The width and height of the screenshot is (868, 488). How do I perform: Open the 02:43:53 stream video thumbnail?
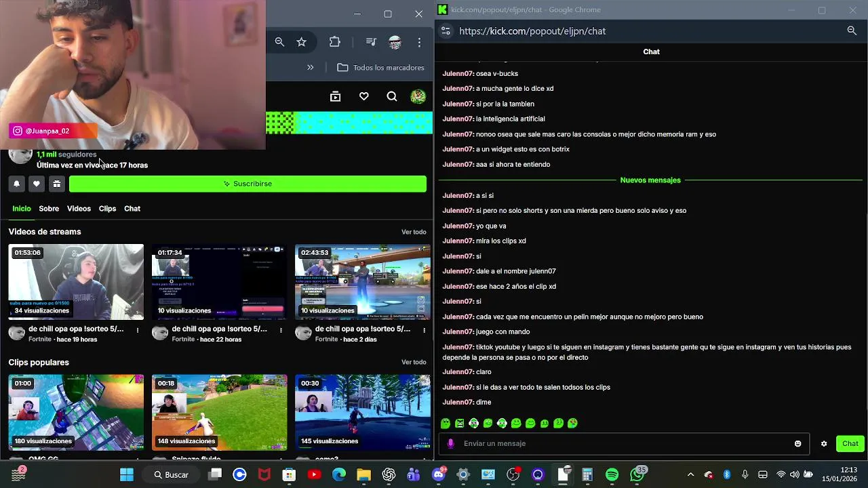[362, 282]
